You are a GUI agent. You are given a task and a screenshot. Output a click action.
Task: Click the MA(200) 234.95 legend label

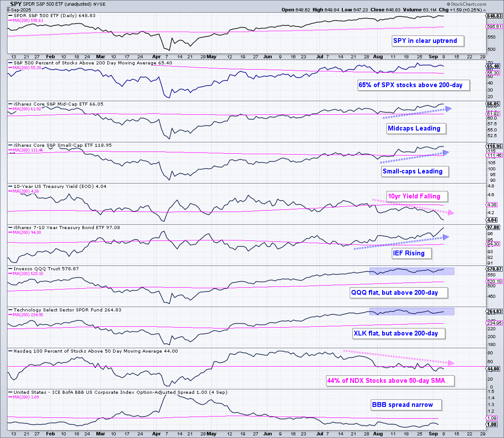coord(26,315)
